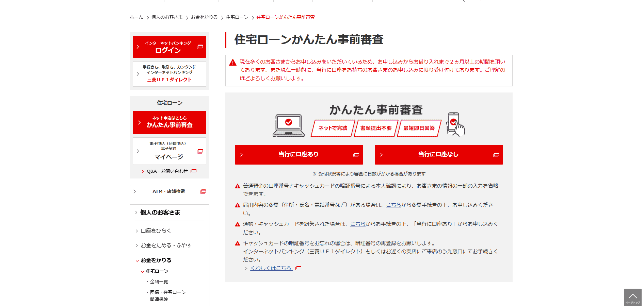644x306 pixels.
Task: Click the ページトップ arrow button at bottom right
Action: point(632,296)
